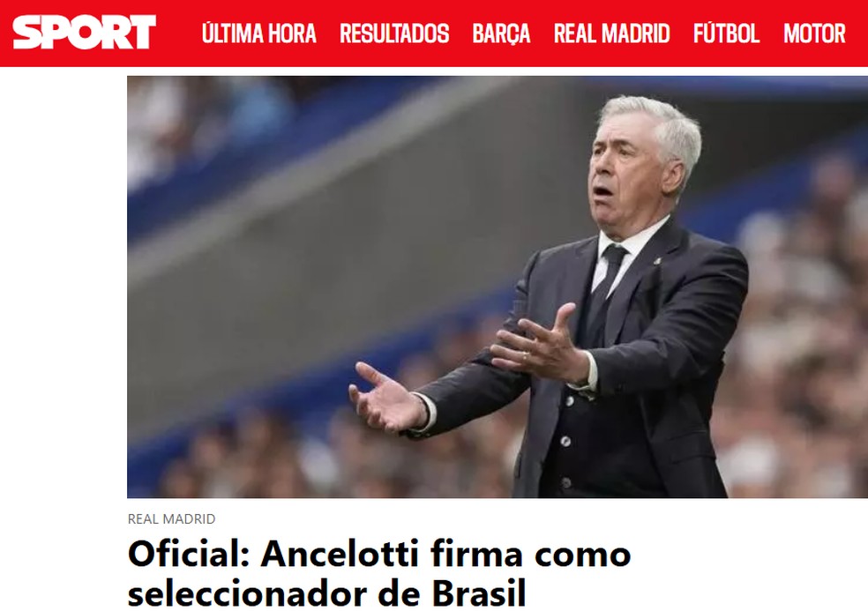Open the ÚLTIMA HORA section
The image size is (868, 611).
coord(259,34)
